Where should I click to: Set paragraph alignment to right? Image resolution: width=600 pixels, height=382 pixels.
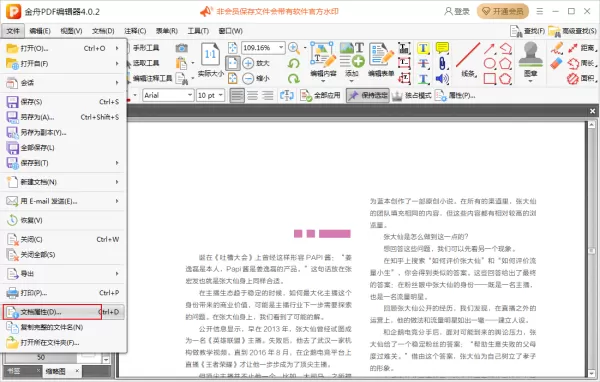pyautogui.click(x=267, y=95)
